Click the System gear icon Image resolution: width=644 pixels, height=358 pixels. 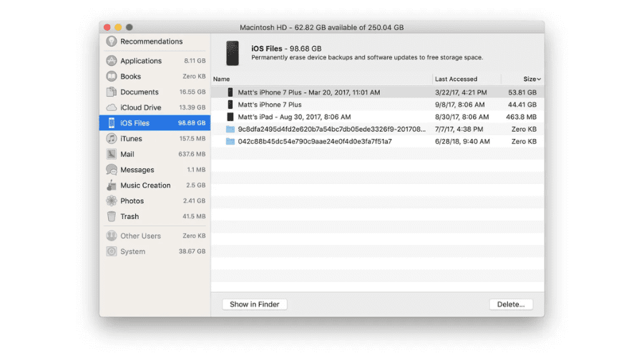(112, 251)
